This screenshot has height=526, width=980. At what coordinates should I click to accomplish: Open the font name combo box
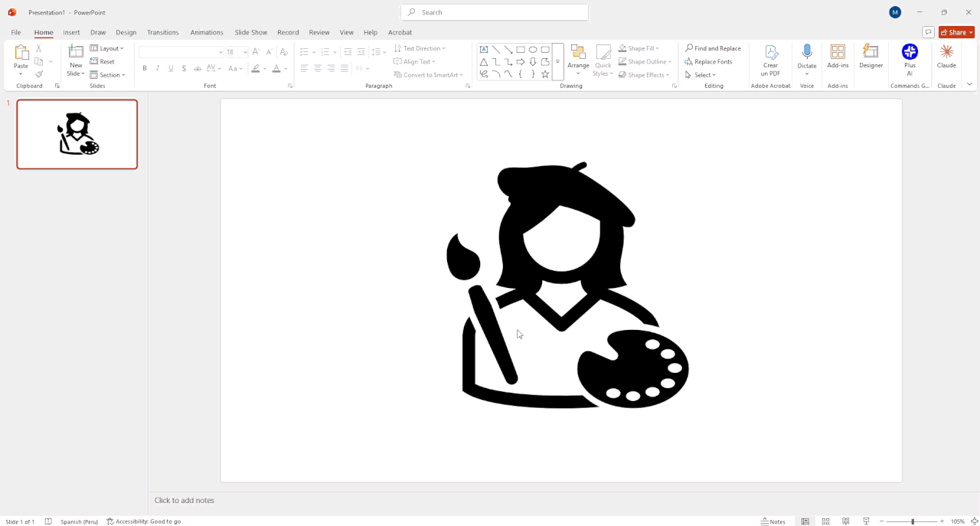[181, 52]
